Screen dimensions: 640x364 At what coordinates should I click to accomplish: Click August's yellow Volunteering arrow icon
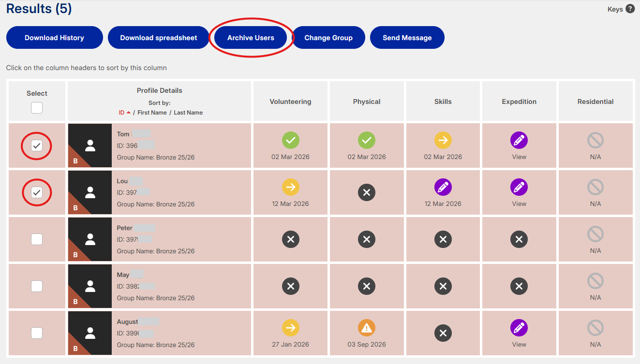pyautogui.click(x=290, y=328)
